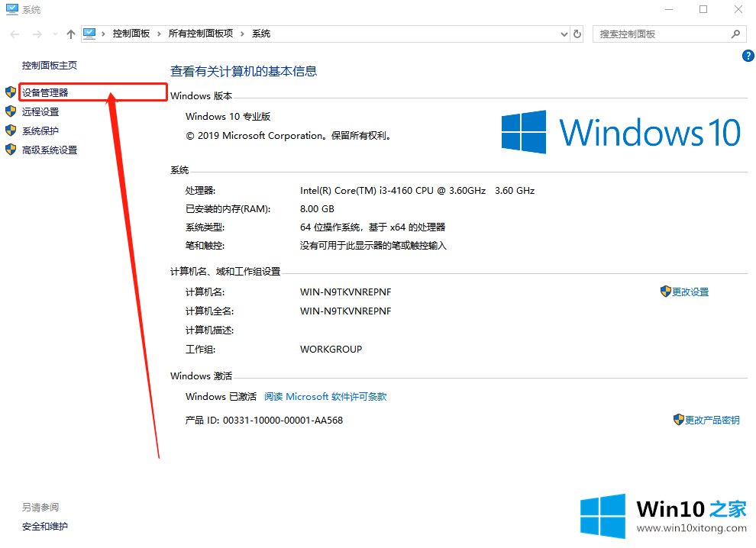Click the shield icon beside 远程设置
Image resolution: width=756 pixels, height=548 pixels.
[x=11, y=111]
